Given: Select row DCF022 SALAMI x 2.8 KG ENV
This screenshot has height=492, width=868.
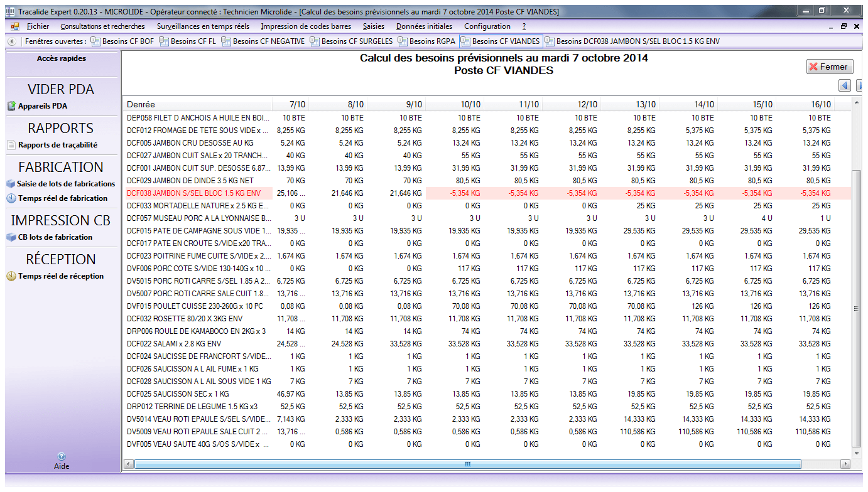Looking at the screenshot, I should pyautogui.click(x=487, y=344).
